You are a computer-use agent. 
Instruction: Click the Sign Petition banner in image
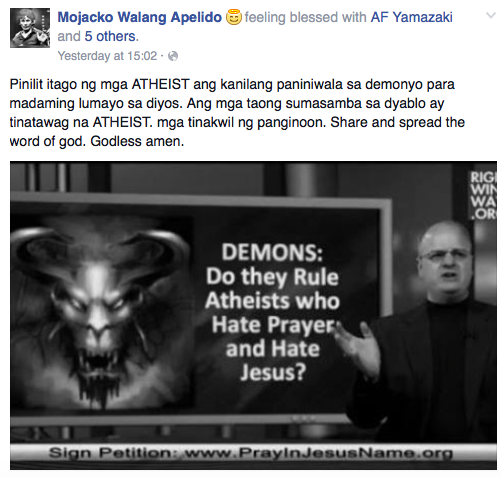253,453
